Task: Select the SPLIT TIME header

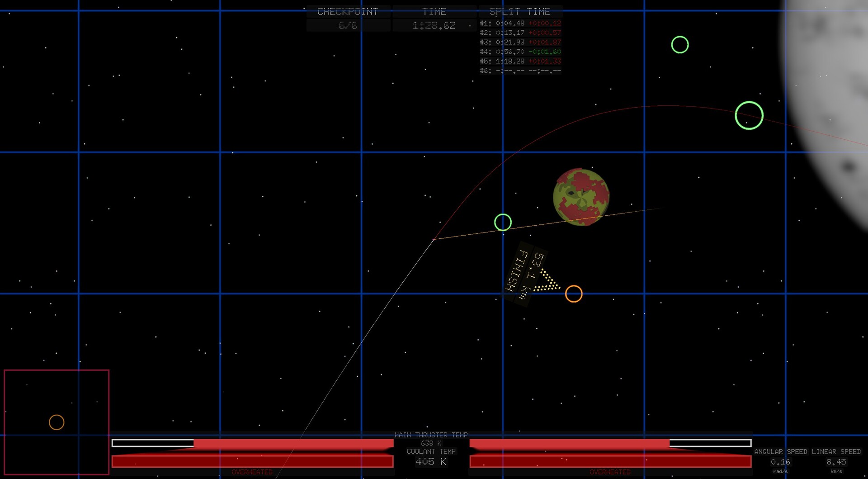Action: pyautogui.click(x=520, y=11)
